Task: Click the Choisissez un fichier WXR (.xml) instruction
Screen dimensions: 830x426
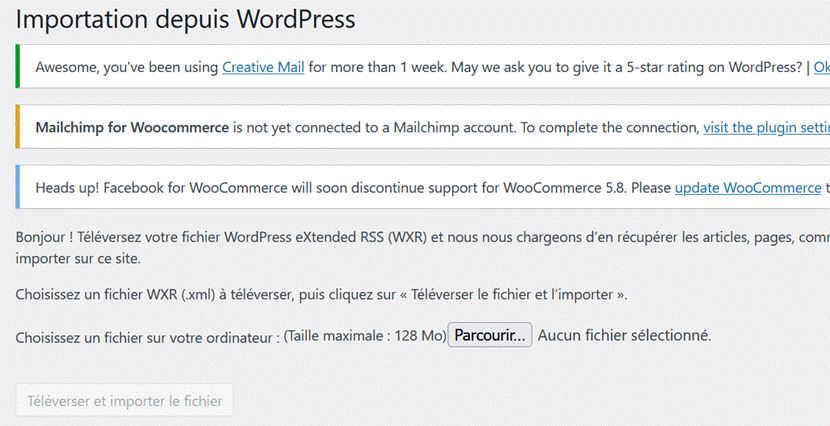Action: [321, 294]
